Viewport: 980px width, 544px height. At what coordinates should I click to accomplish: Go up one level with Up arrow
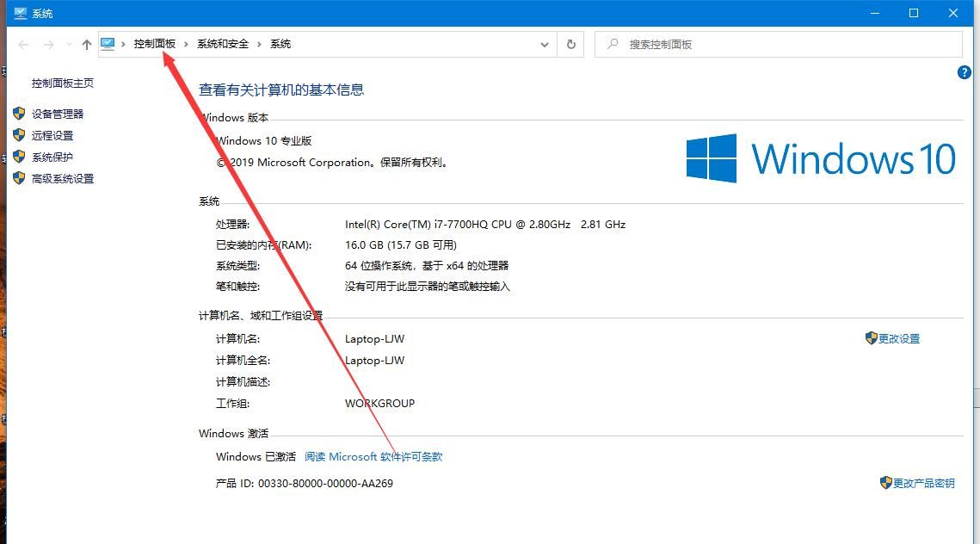87,45
